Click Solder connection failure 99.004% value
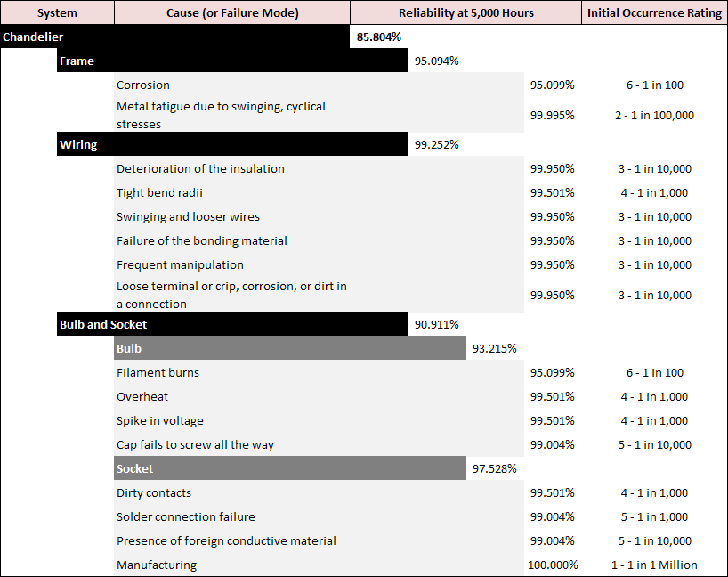This screenshot has width=728, height=577. [x=552, y=517]
